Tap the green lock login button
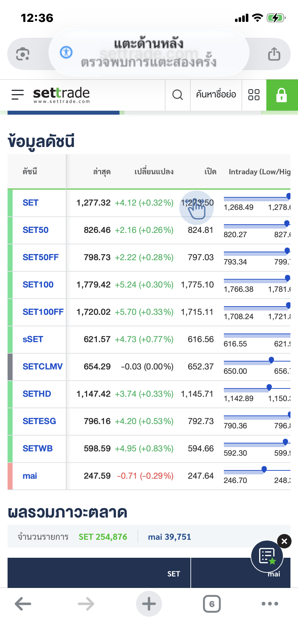 [x=282, y=95]
